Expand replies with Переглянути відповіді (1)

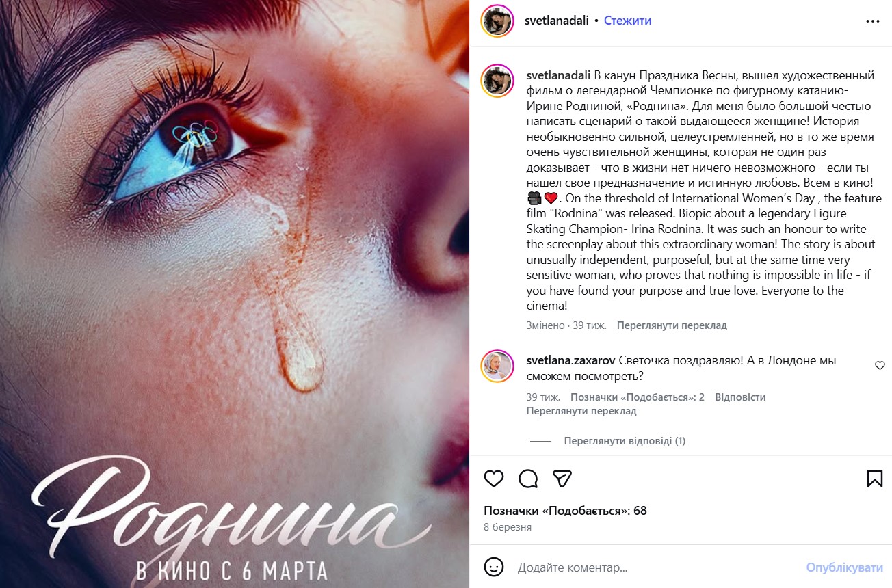[625, 441]
